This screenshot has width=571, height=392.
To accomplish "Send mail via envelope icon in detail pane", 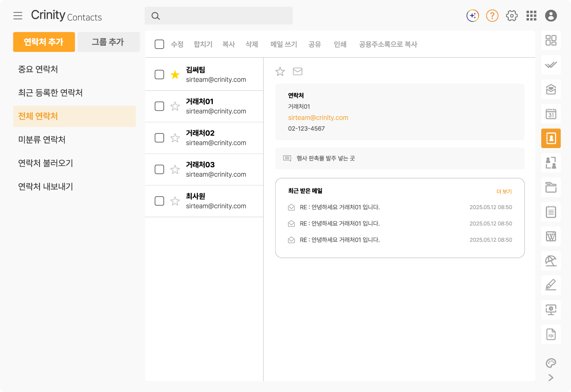I will [298, 72].
